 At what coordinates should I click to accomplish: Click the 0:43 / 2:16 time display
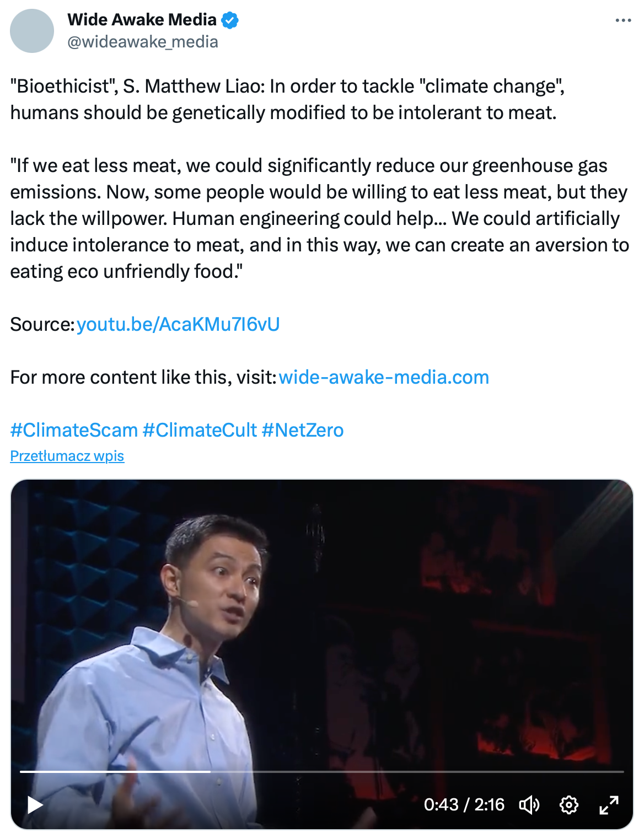coord(464,805)
